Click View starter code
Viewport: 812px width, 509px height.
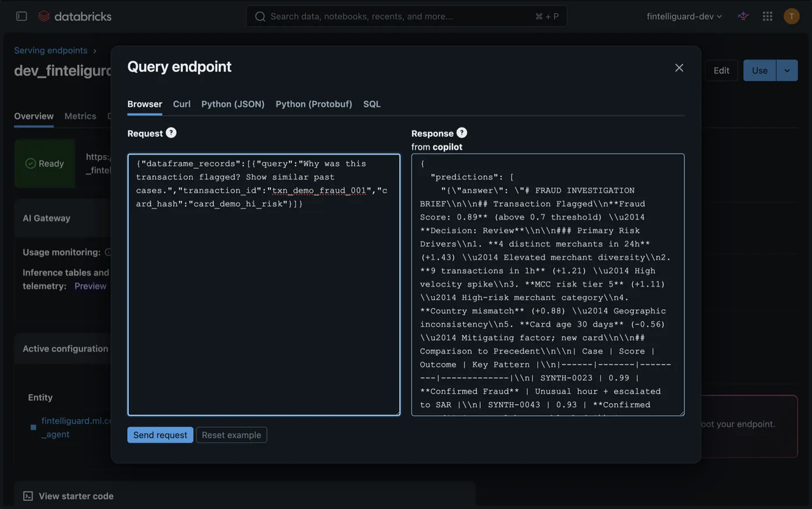pos(76,496)
